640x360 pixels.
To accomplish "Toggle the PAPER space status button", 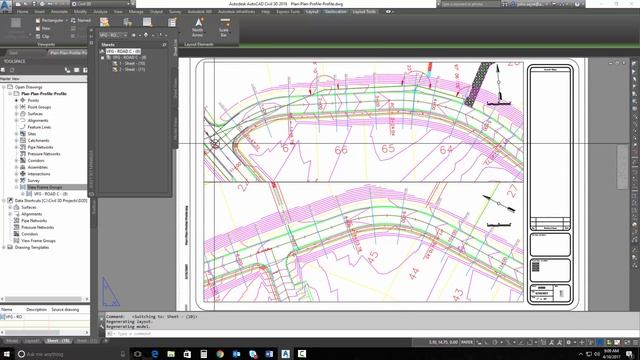I will [x=467, y=342].
